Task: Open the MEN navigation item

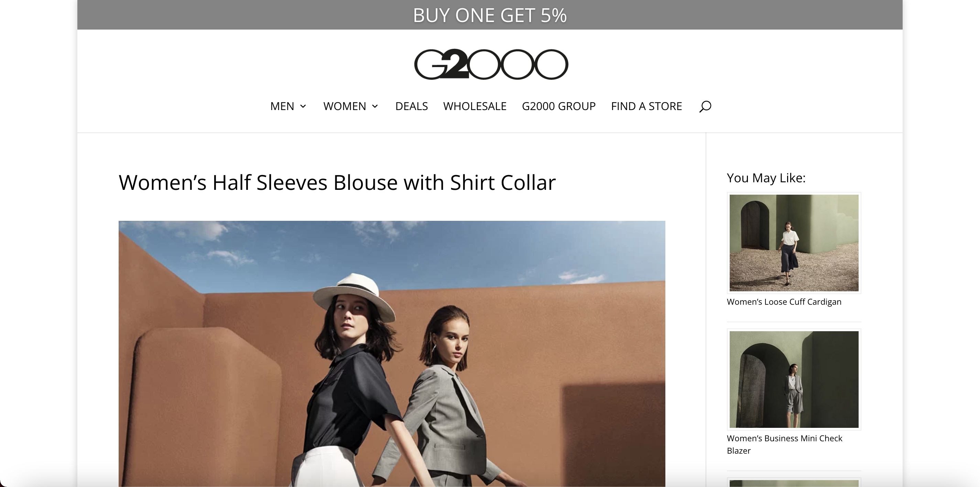Action: tap(282, 106)
